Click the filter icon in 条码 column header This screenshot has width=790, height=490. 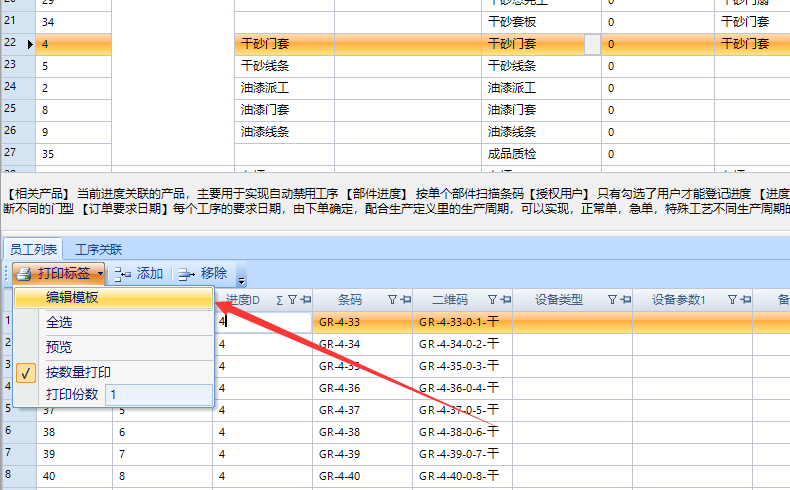[393, 299]
